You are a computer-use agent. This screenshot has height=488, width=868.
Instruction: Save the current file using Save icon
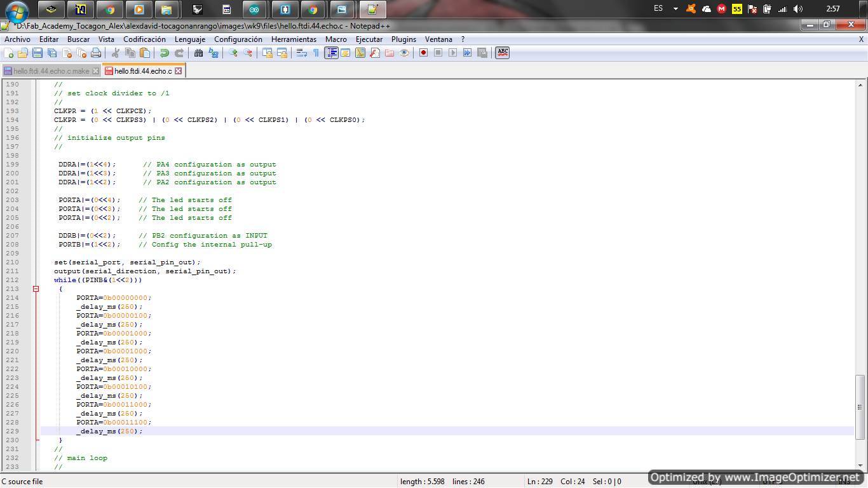click(x=37, y=53)
